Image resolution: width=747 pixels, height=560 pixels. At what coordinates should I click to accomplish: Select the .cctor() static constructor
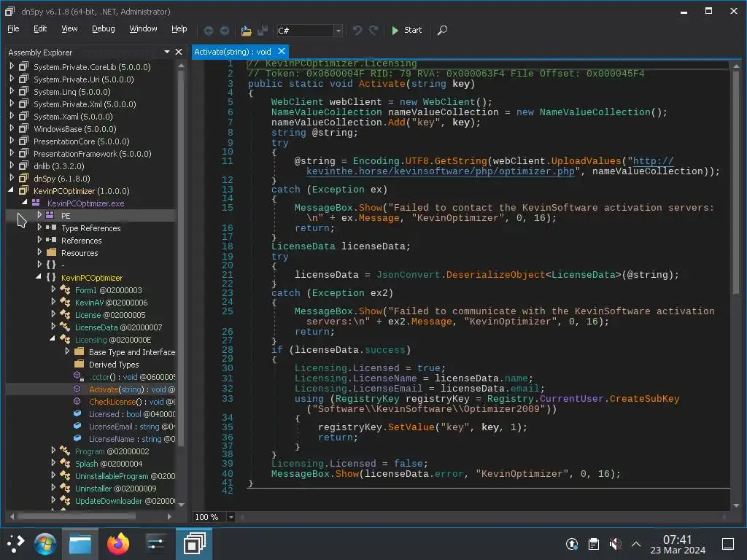pyautogui.click(x=132, y=377)
